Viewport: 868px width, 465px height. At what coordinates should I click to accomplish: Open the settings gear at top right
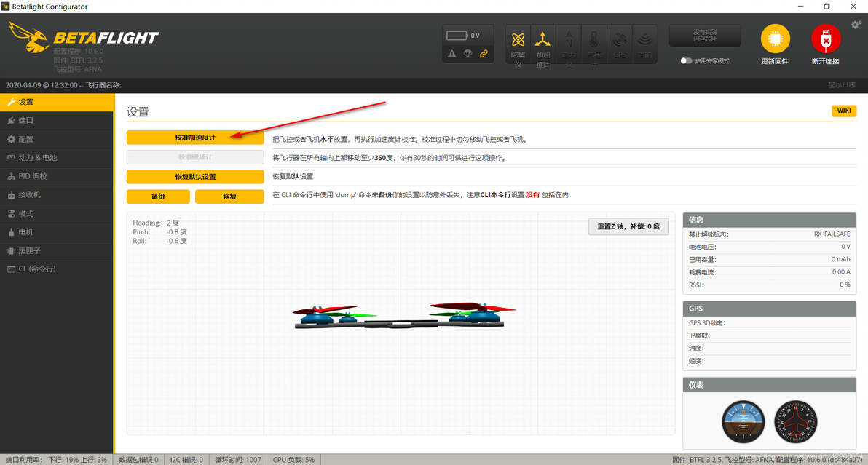856,24
